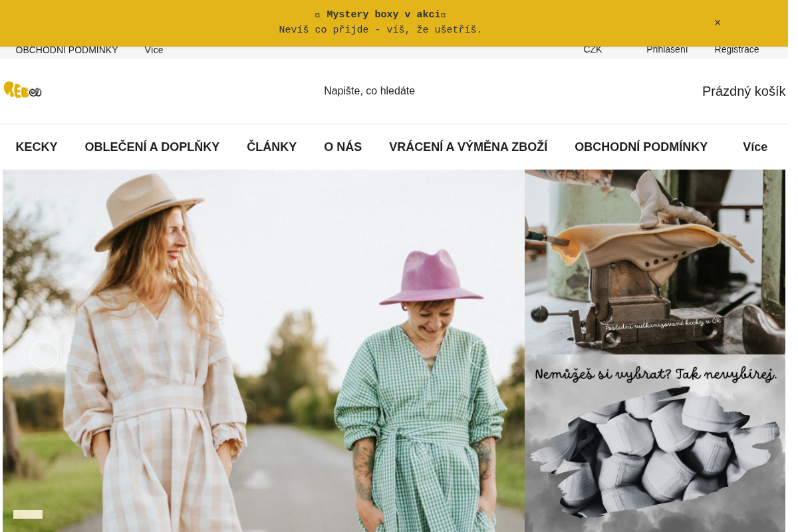Image resolution: width=798 pixels, height=532 pixels.
Task: Close the Mystery boxy announcement banner
Action: (718, 23)
